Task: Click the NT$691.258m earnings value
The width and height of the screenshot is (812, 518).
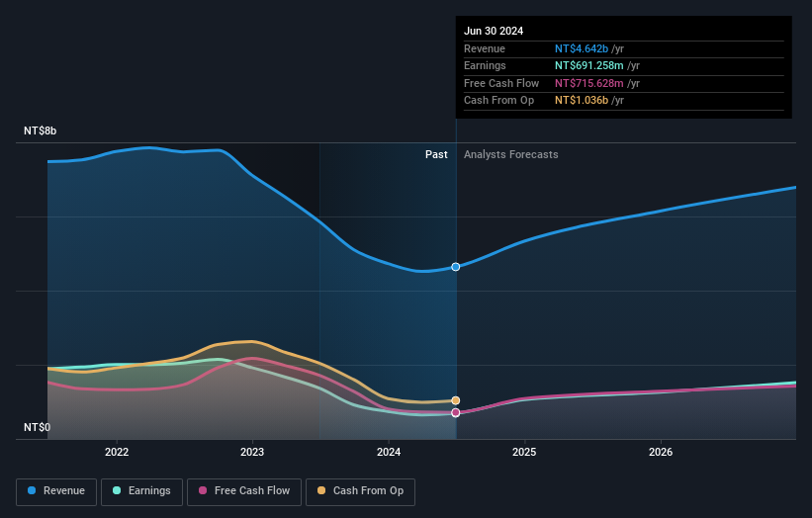Action: pos(589,65)
